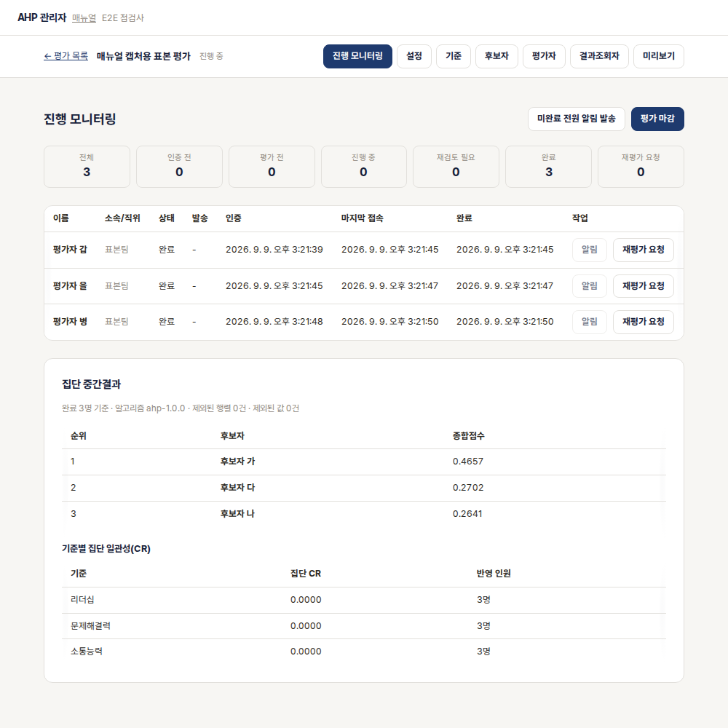Click the 완료 3 summary card
The height and width of the screenshot is (728, 728).
548,167
